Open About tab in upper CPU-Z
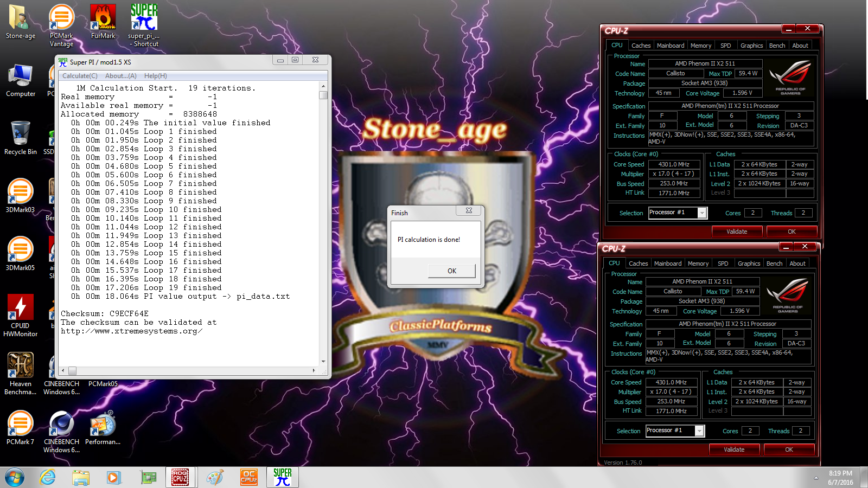The width and height of the screenshot is (868, 488). pos(800,46)
